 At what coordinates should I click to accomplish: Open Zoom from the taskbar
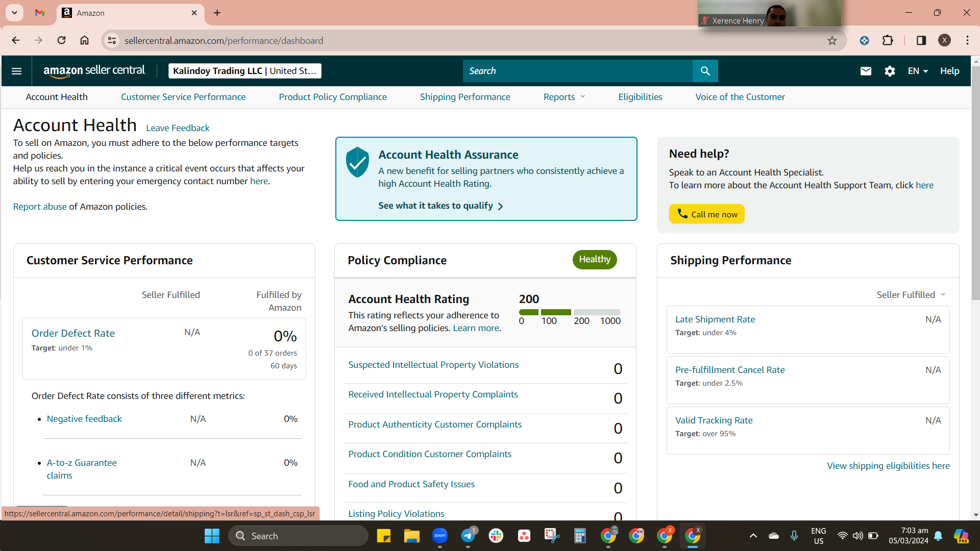440,536
